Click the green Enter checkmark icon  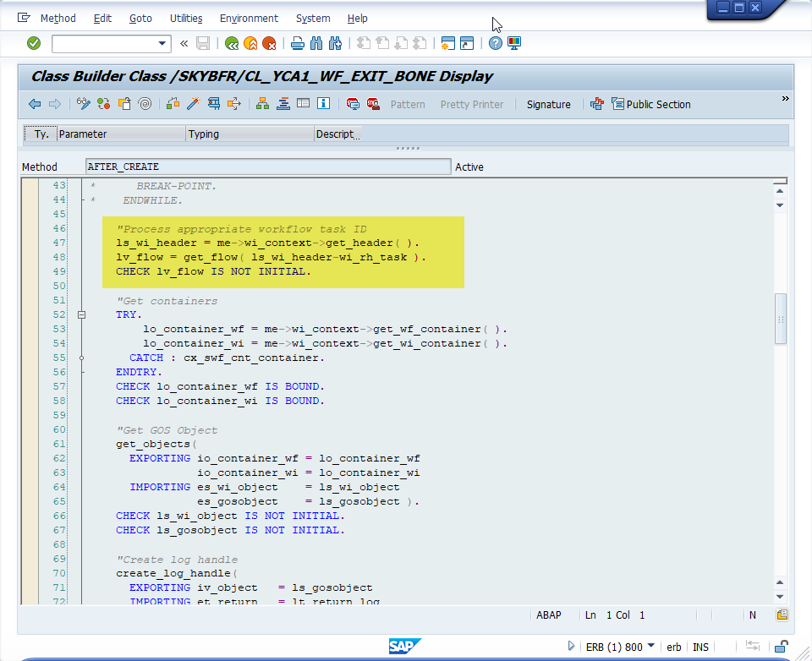[34, 43]
